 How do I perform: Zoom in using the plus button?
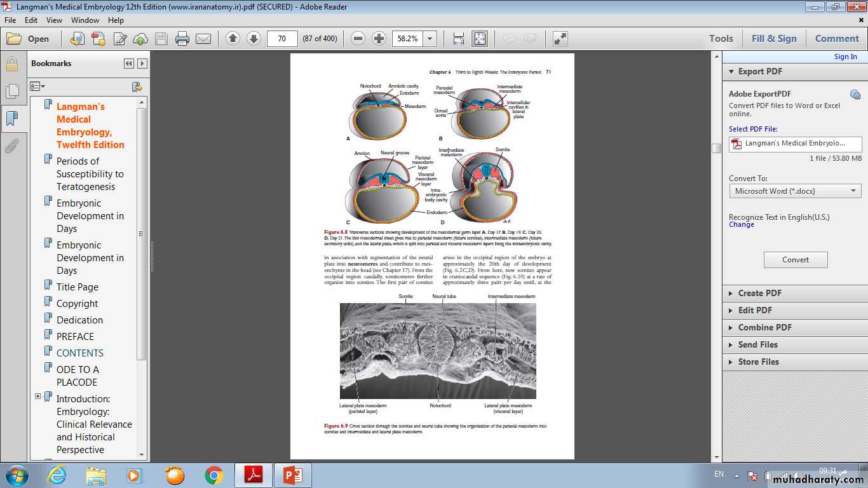[379, 39]
